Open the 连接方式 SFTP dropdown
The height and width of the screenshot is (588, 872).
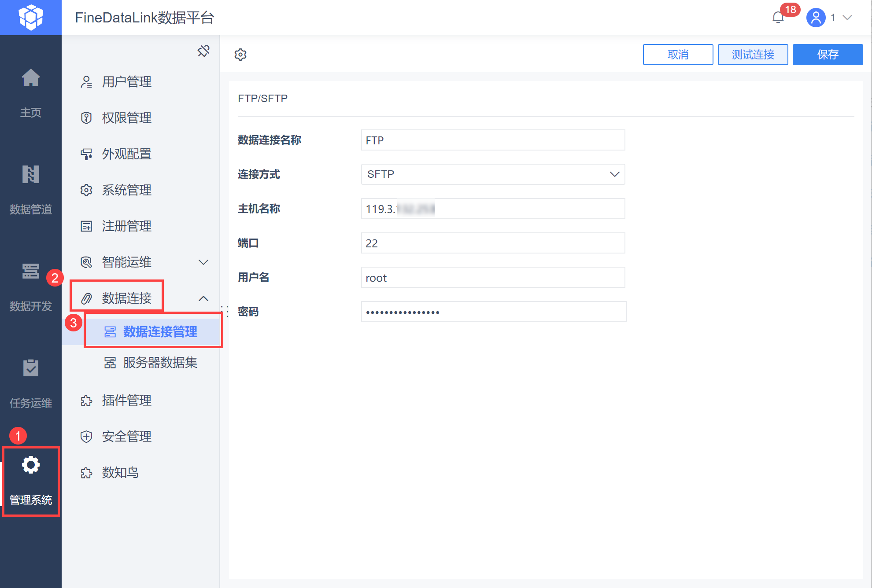click(492, 174)
